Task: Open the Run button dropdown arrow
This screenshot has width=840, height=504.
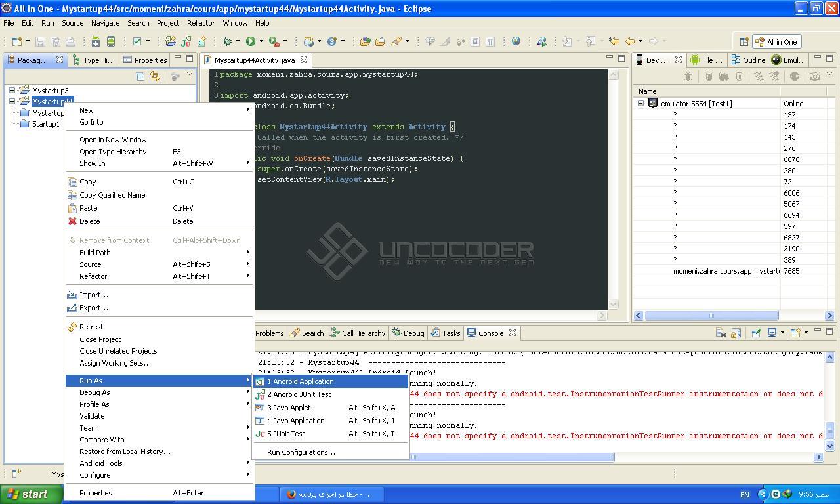Action: click(x=261, y=41)
